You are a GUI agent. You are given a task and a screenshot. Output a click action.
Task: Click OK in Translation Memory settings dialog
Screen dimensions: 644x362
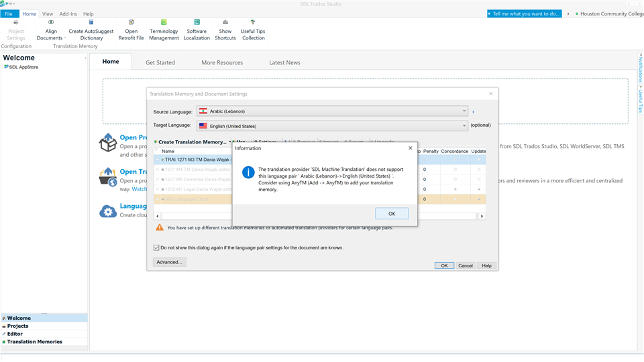[x=444, y=265]
